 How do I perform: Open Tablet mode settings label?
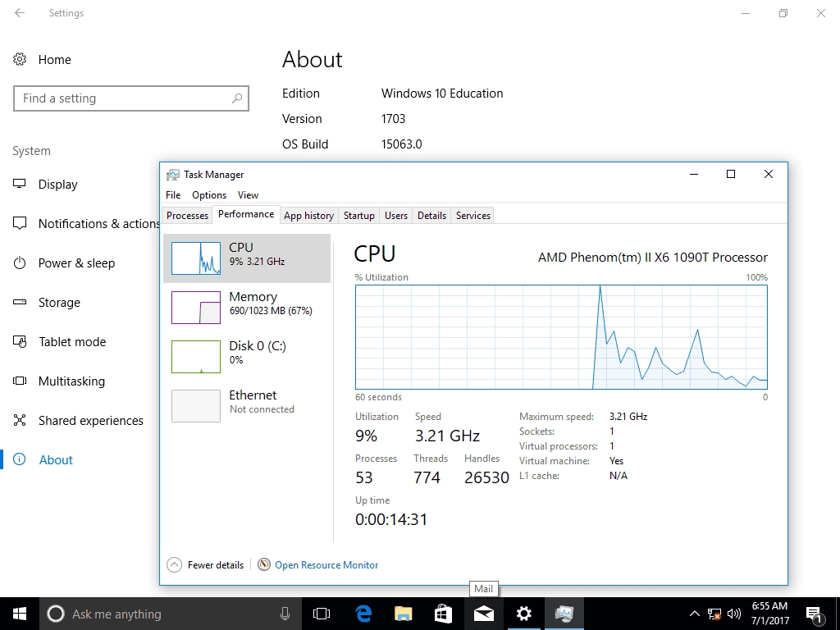72,342
